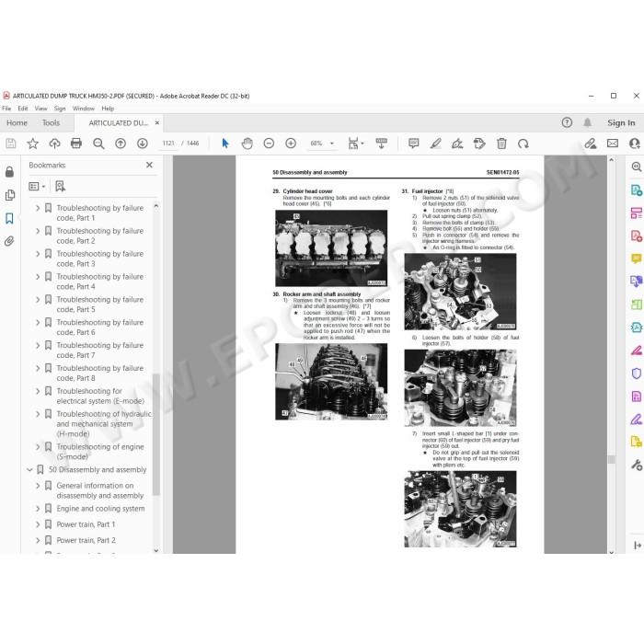Open the Window menu
644x644 pixels.
[84, 109]
